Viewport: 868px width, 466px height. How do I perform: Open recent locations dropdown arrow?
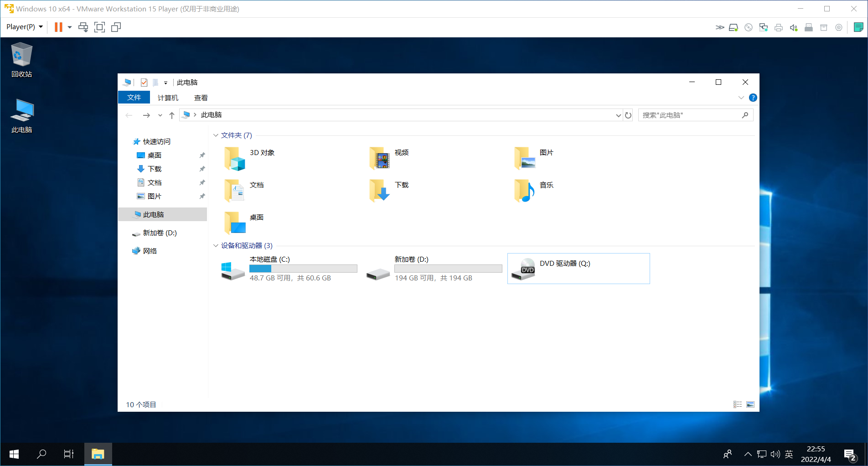(160, 115)
